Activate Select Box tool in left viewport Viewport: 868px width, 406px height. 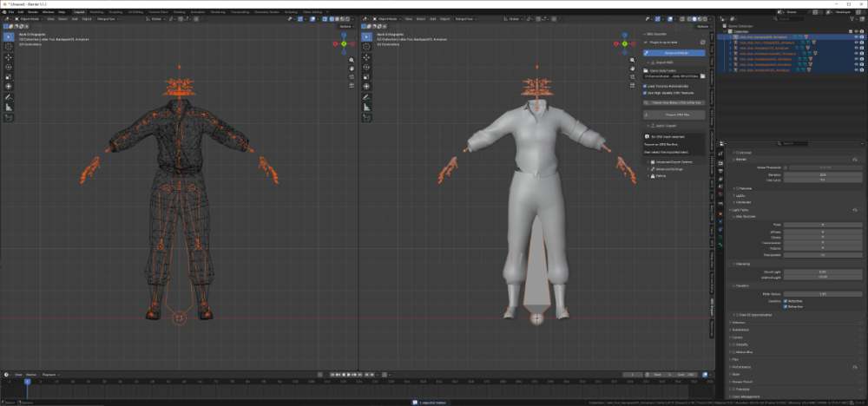9,36
